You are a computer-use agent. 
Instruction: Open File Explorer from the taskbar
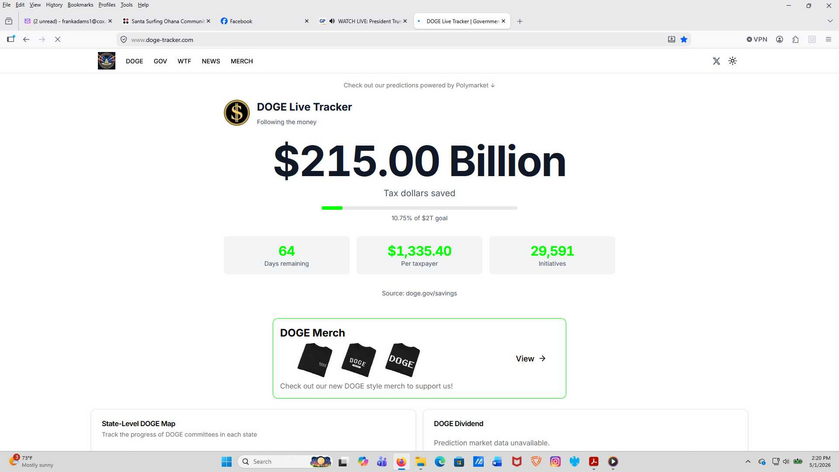(421, 461)
